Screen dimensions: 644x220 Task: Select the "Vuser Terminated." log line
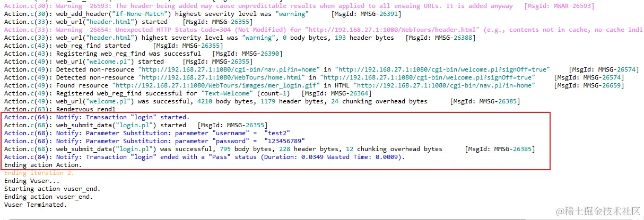[x=36, y=205]
